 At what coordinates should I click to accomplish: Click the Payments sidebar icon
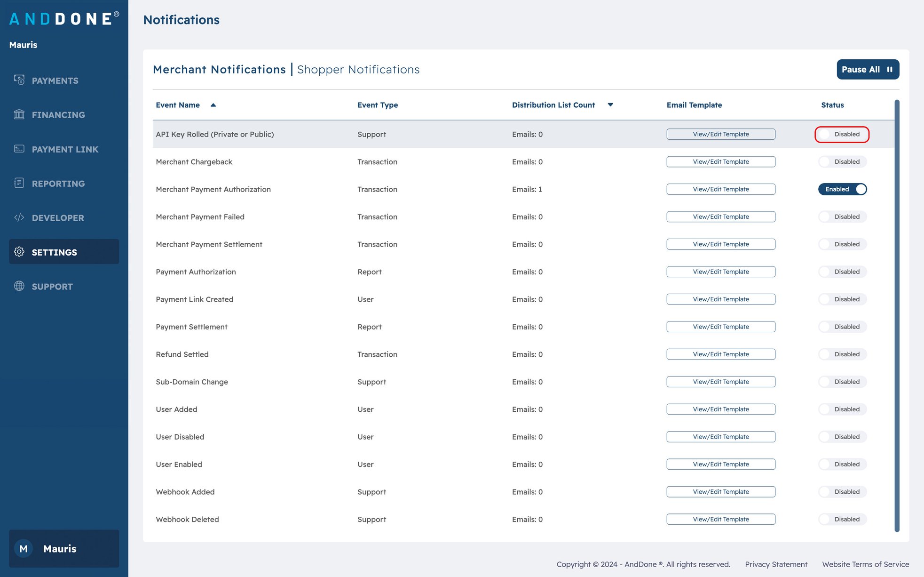pyautogui.click(x=19, y=80)
